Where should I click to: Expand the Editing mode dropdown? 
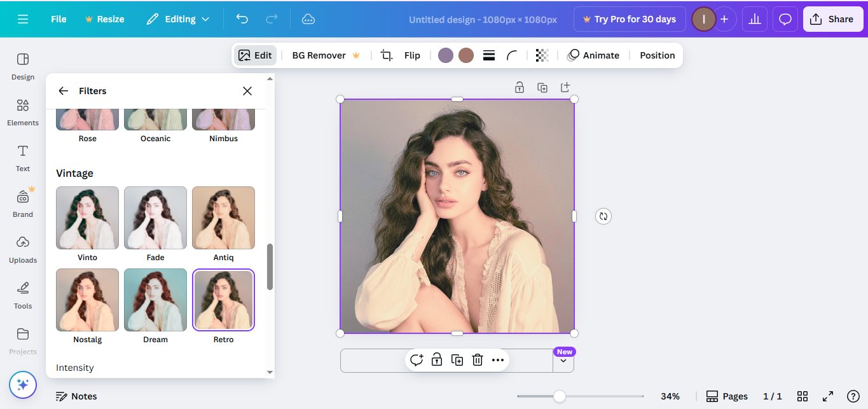pos(178,19)
